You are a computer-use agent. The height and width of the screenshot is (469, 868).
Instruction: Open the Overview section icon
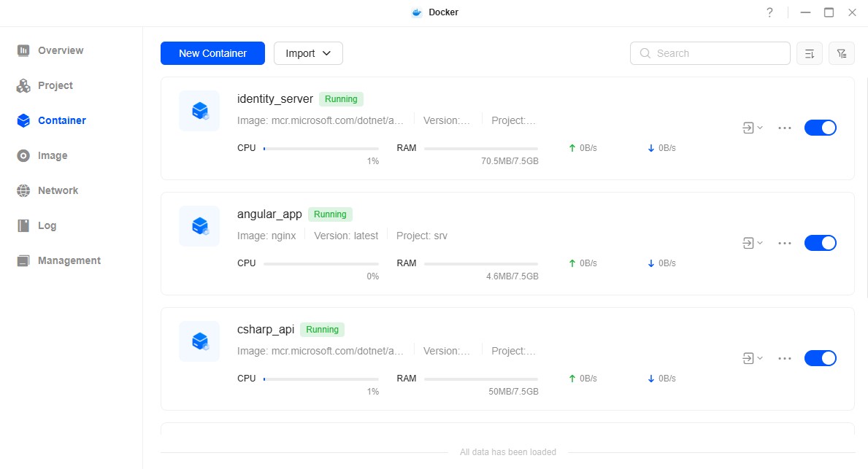click(x=23, y=50)
